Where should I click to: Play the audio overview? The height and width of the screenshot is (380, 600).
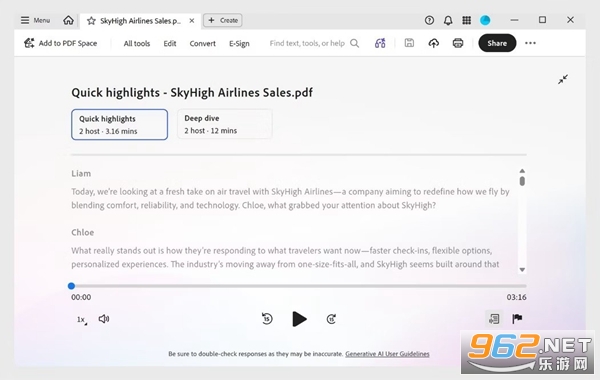coord(299,319)
